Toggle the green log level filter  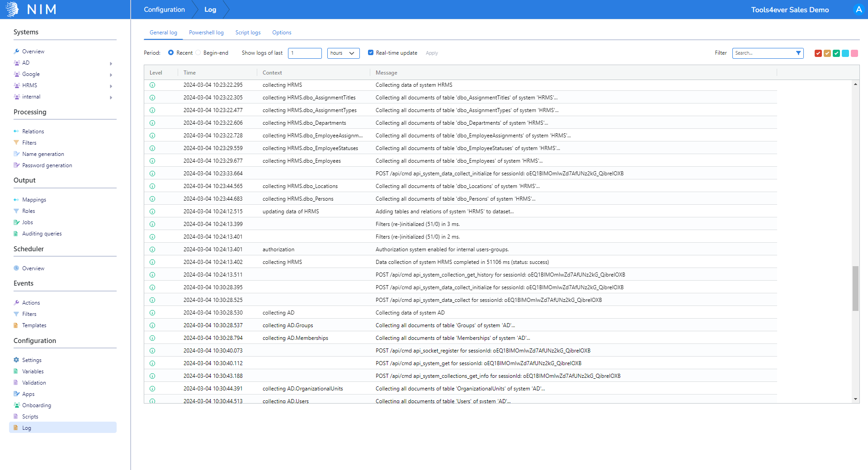click(x=836, y=53)
